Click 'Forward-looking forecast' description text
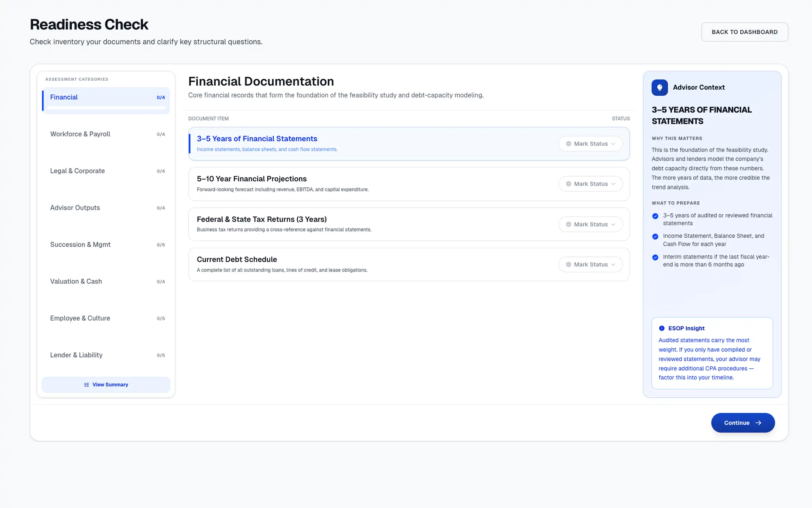The height and width of the screenshot is (508, 812). (283, 190)
